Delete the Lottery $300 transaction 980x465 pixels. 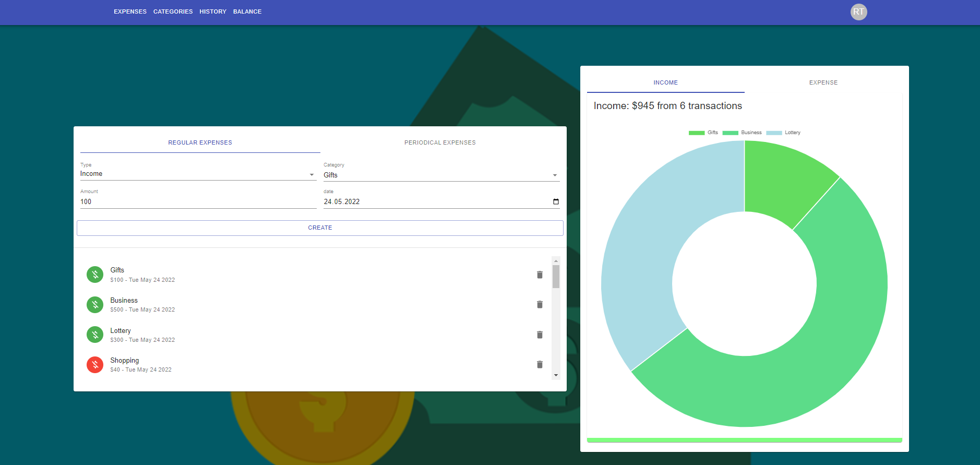[x=540, y=335]
